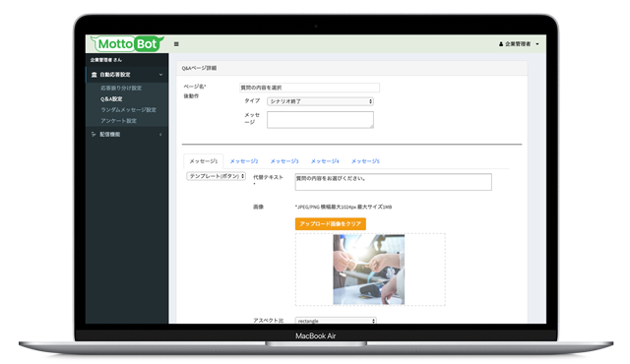Open the アスペクト比 rectangle dropdown
The image size is (630, 364).
pyautogui.click(x=336, y=321)
